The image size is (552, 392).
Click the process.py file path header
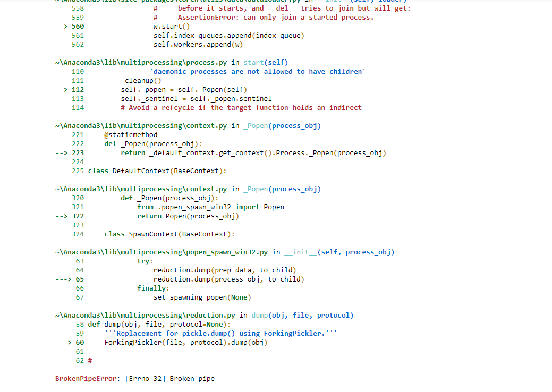142,63
